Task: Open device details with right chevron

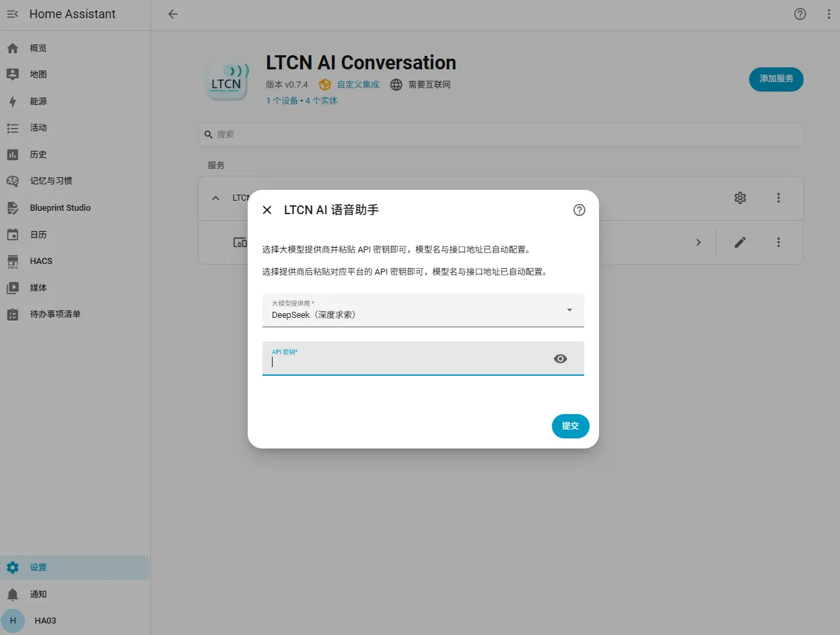Action: click(699, 242)
